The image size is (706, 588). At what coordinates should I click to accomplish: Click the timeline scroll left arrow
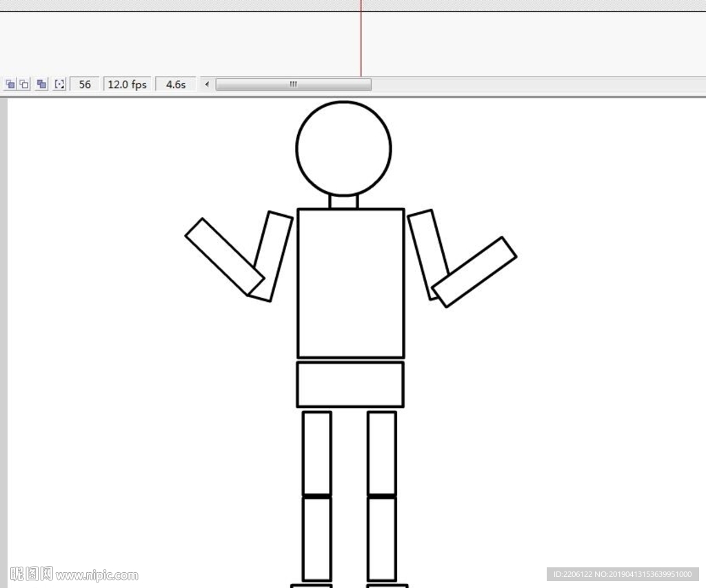(207, 84)
